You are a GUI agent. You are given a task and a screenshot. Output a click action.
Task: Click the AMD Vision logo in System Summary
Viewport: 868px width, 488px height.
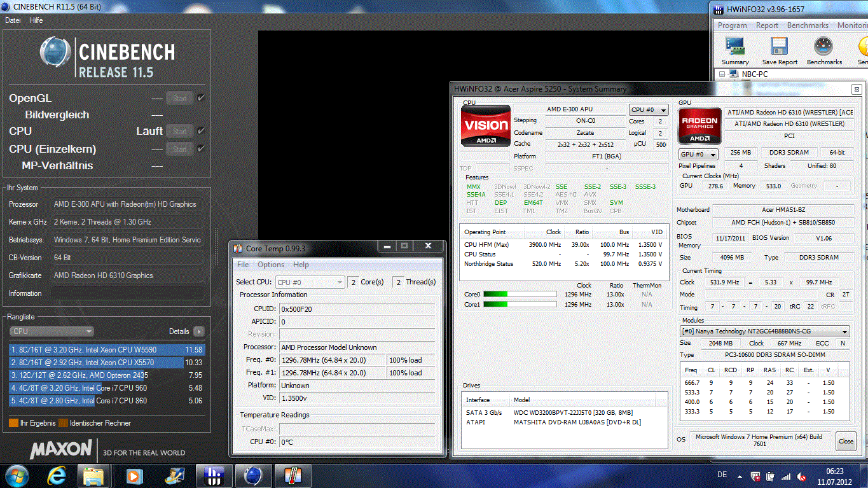(486, 125)
